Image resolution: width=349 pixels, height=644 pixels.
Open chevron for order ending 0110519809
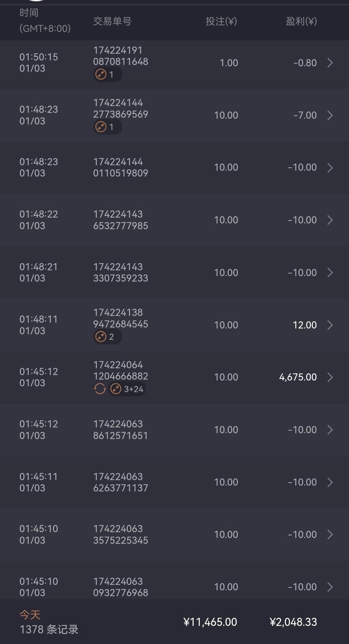330,167
